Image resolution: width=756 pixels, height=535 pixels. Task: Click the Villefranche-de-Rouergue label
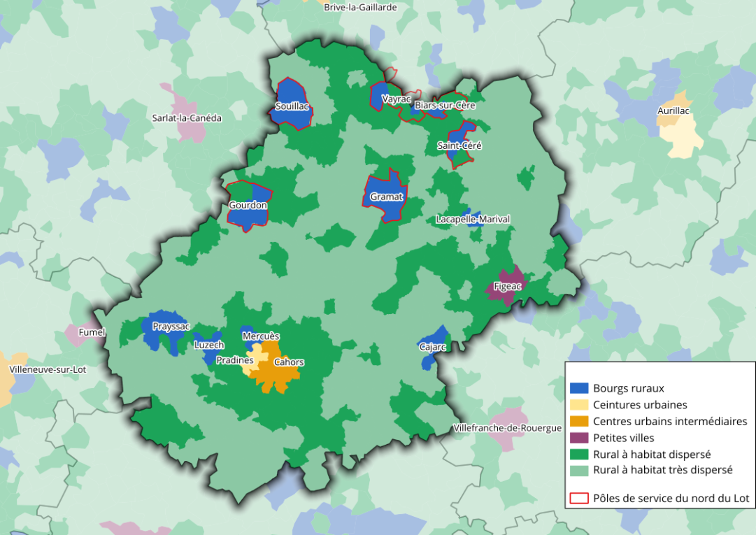(x=507, y=428)
